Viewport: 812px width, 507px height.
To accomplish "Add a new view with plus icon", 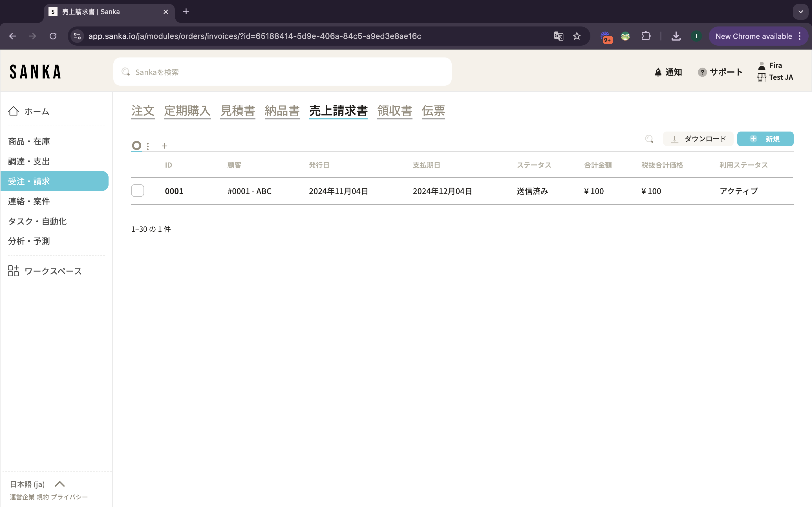I will pos(164,146).
